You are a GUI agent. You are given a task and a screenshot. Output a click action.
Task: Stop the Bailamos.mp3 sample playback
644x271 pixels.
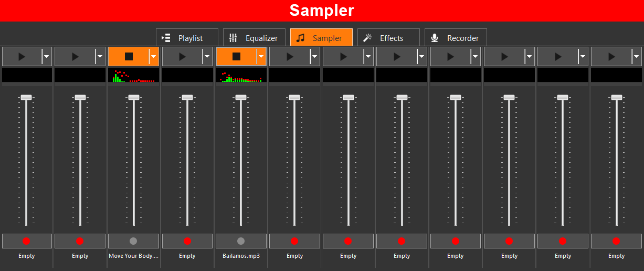236,56
